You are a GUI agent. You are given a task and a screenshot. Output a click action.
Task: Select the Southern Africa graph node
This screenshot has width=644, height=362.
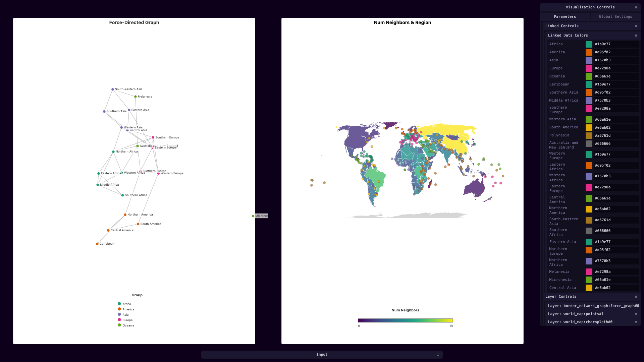(x=122, y=195)
